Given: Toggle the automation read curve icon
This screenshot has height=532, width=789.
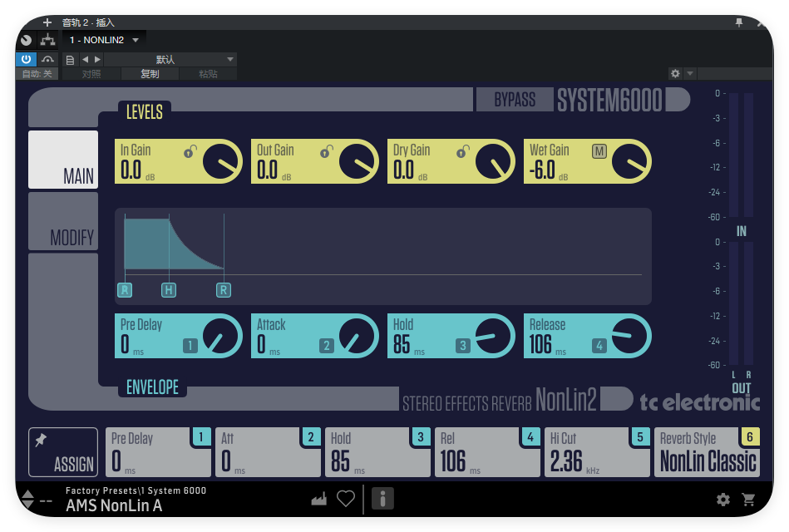Looking at the screenshot, I should [x=47, y=59].
